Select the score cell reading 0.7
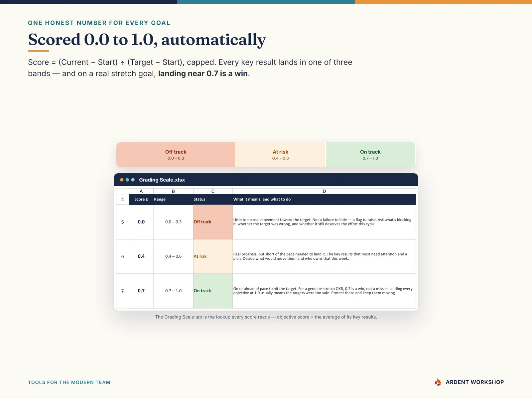The image size is (532, 399). tap(141, 291)
